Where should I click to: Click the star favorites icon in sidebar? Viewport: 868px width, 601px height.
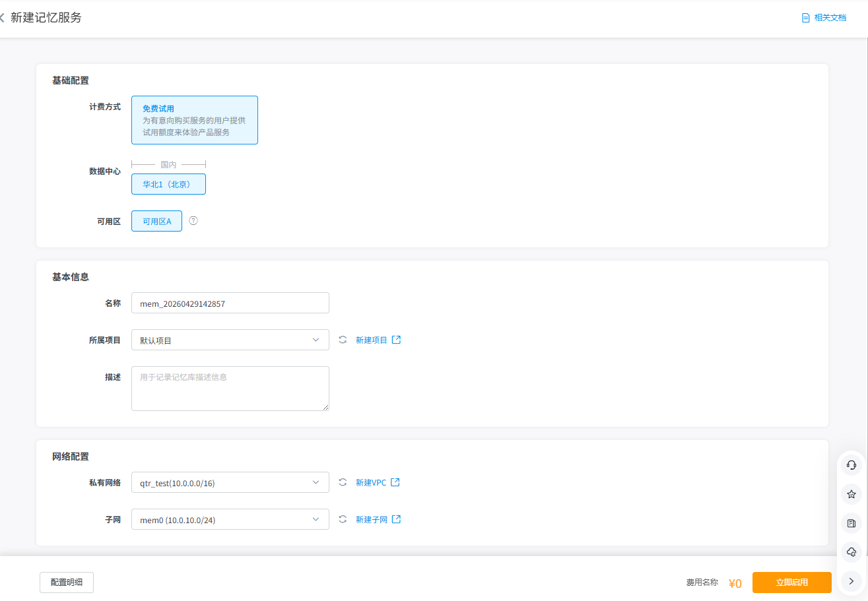coord(851,493)
